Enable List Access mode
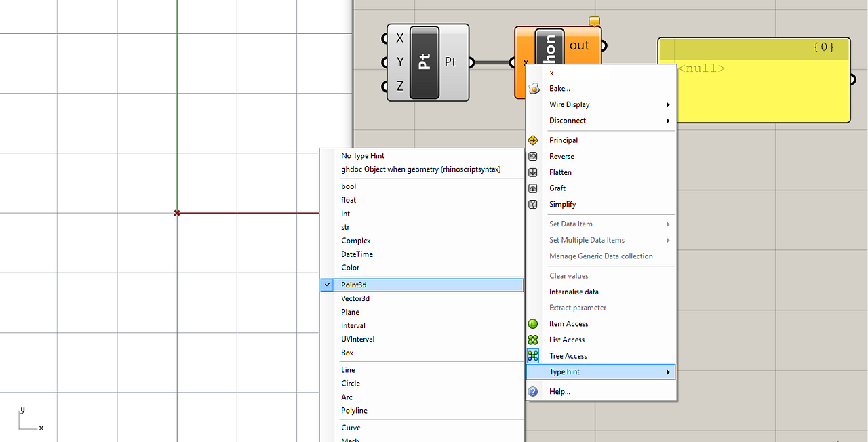 [x=567, y=340]
